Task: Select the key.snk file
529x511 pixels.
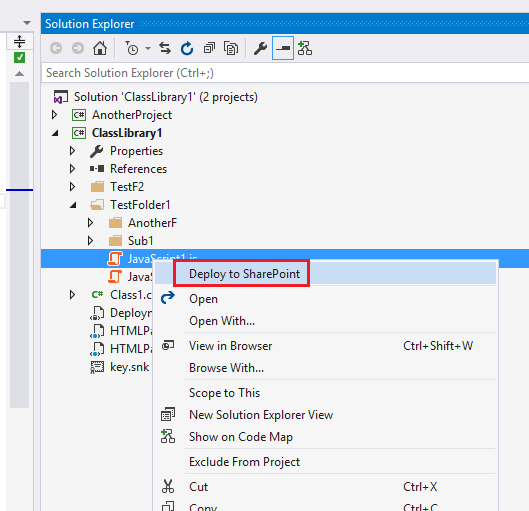Action: coord(130,367)
